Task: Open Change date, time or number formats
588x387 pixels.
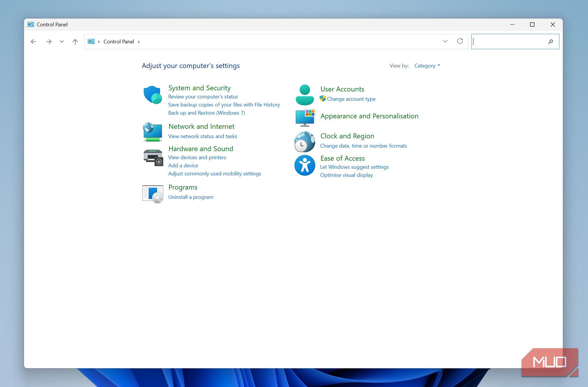Action: (364, 146)
